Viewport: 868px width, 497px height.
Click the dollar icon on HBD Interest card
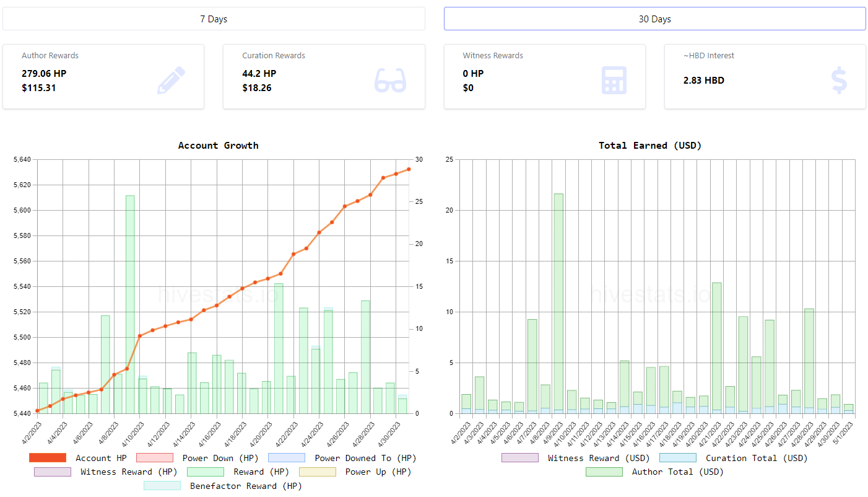pyautogui.click(x=839, y=81)
